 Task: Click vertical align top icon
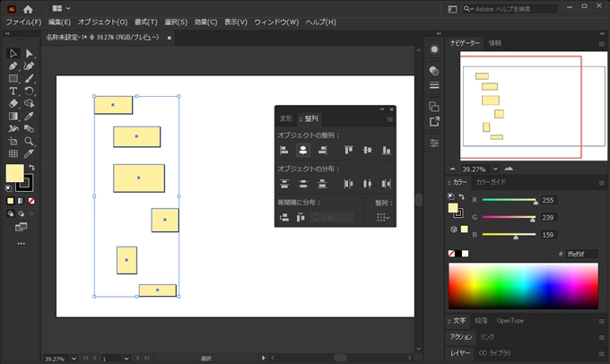pos(348,150)
